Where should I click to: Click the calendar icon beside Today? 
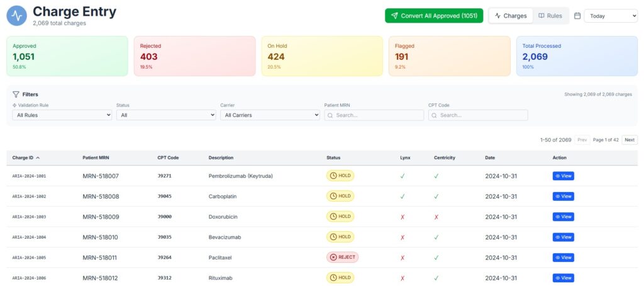tap(577, 16)
